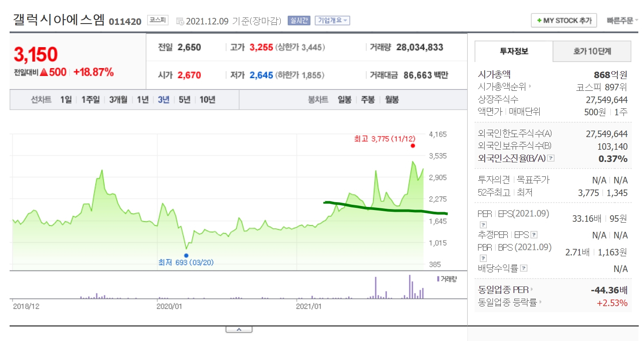Open the 빠른주문 dropdown

tap(622, 21)
